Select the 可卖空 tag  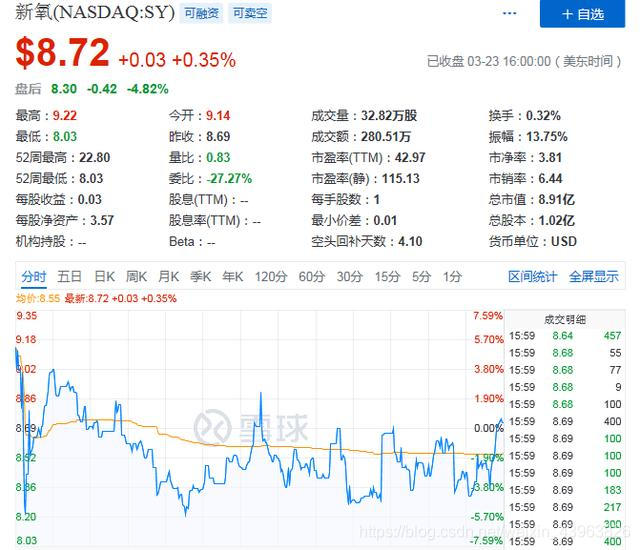click(x=250, y=13)
